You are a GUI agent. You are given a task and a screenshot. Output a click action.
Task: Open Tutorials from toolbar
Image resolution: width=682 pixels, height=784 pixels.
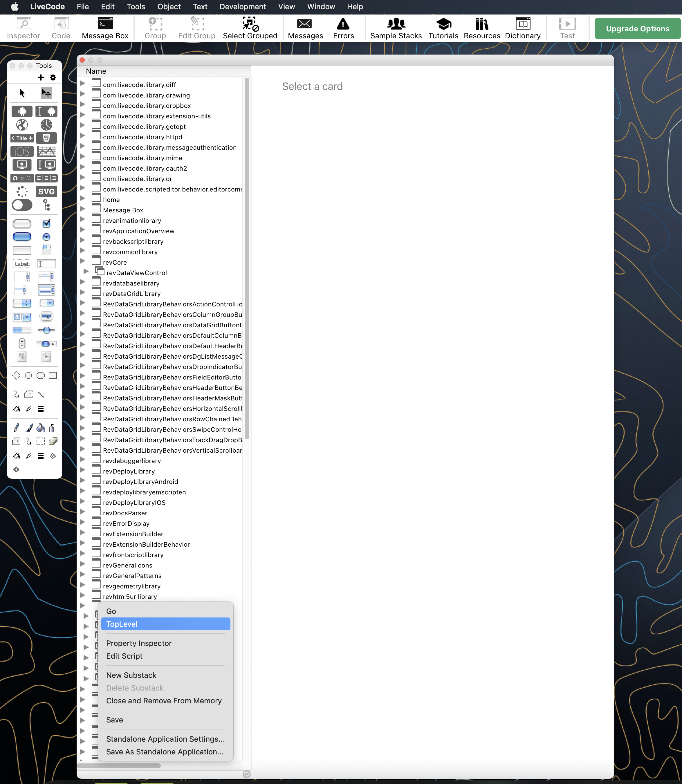click(x=443, y=28)
